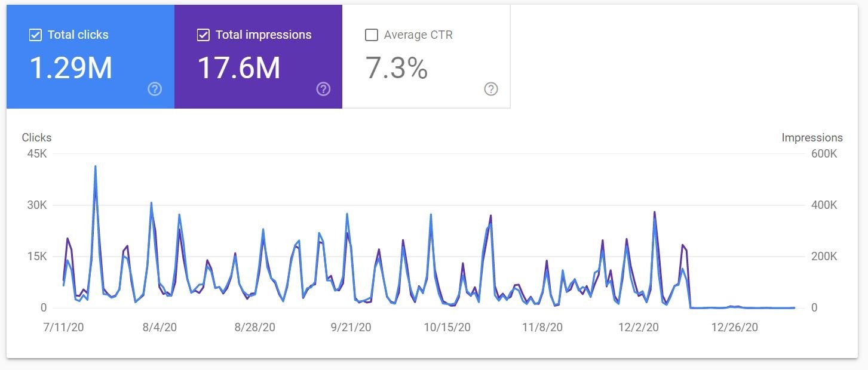Click the 8/4/20 date on x-axis
The image size is (868, 370).
coord(160,327)
